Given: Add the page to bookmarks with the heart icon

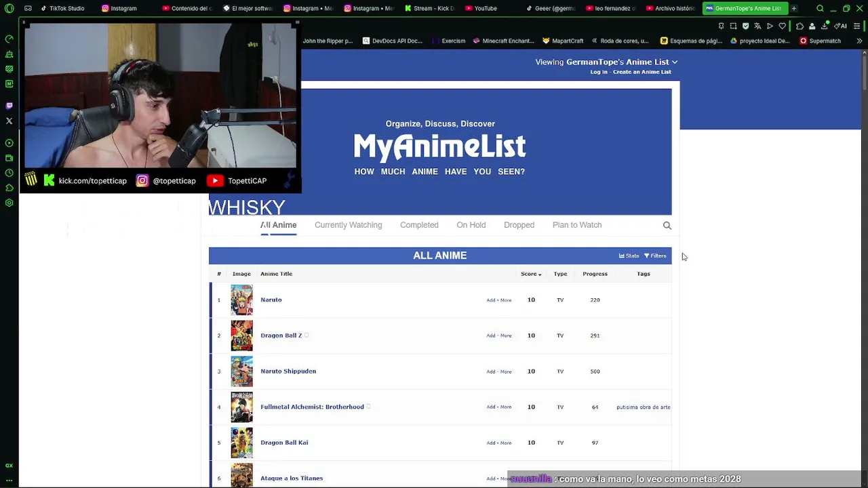Looking at the screenshot, I should tap(782, 26).
